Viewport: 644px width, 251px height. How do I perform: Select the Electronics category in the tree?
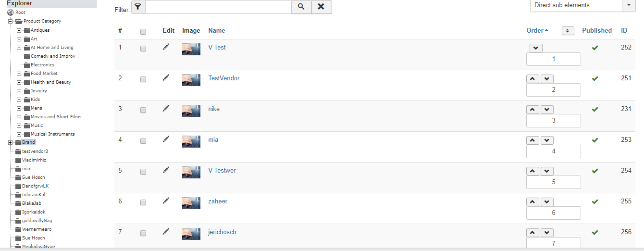point(42,65)
